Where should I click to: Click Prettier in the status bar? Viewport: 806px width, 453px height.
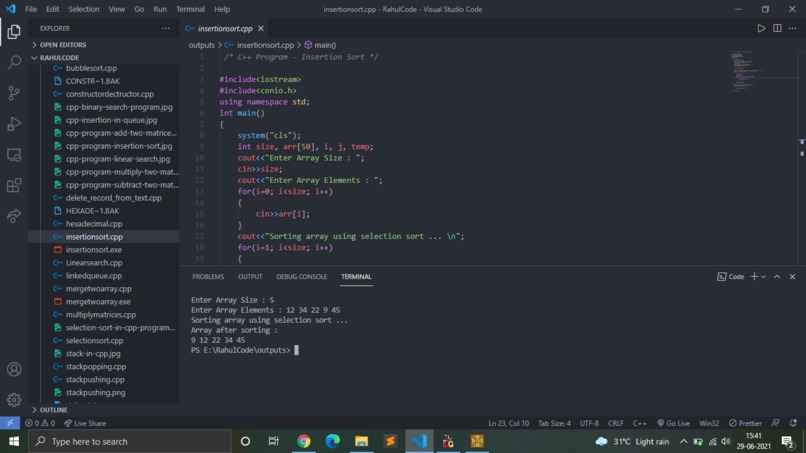[745, 423]
